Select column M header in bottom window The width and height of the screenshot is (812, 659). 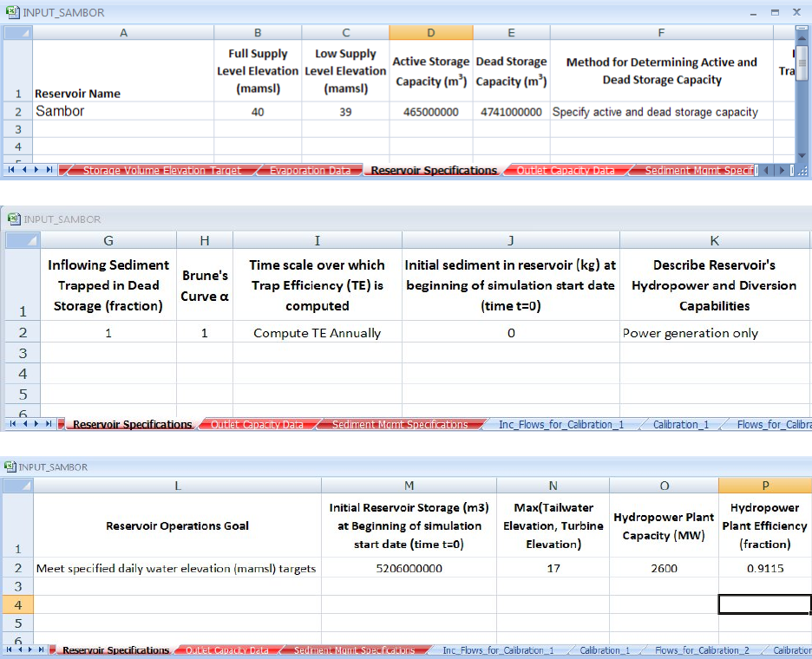(409, 486)
